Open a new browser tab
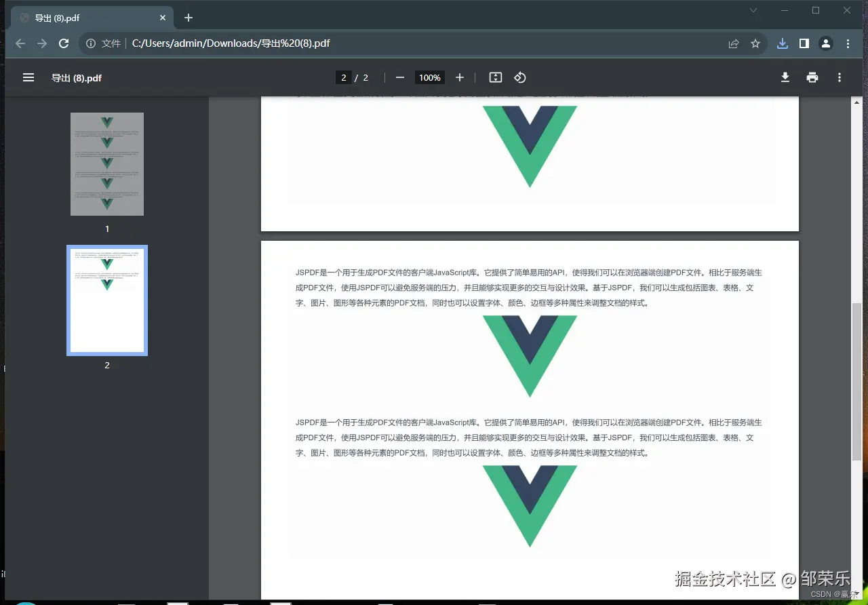 [x=188, y=18]
